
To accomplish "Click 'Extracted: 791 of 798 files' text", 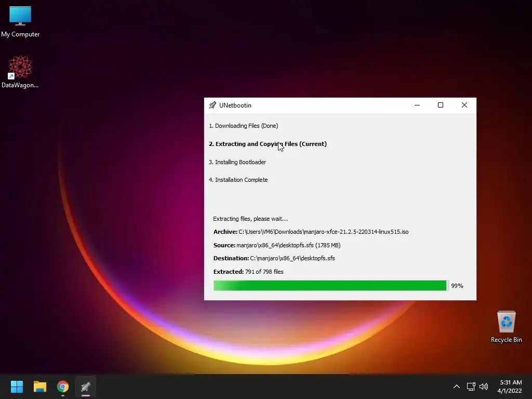I will (248, 272).
